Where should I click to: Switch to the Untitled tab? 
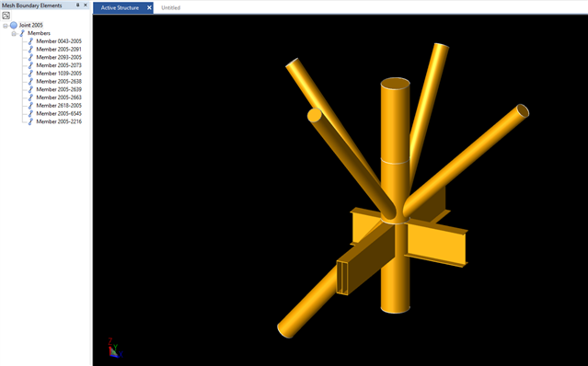coord(170,7)
